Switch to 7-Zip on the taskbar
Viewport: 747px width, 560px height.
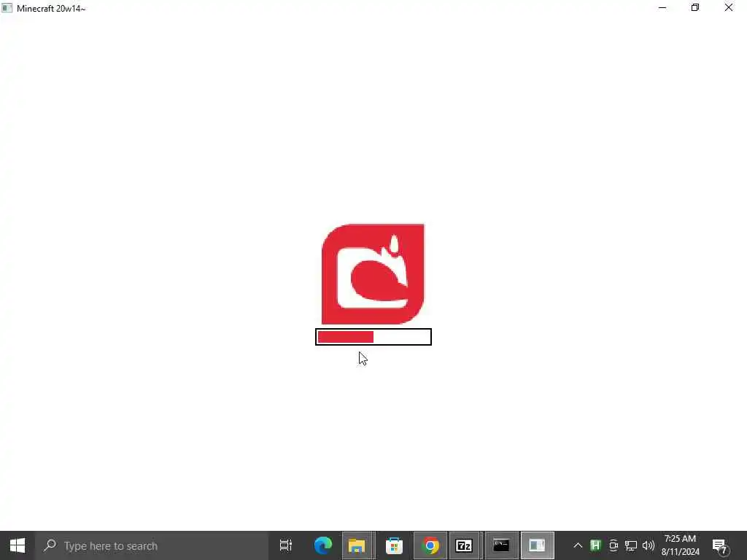(464, 545)
